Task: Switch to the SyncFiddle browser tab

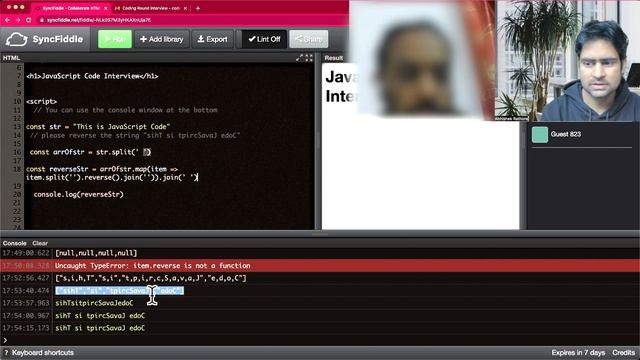Action: click(71, 8)
